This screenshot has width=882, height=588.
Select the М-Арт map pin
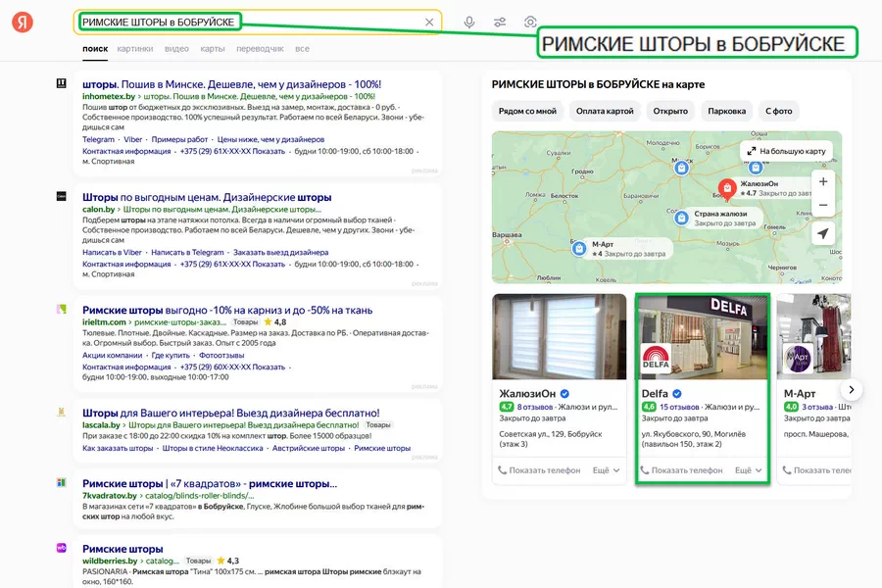click(579, 248)
